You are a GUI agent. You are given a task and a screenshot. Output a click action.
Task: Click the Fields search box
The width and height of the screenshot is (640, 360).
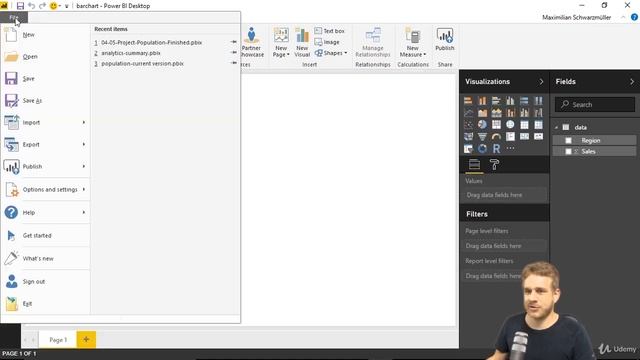tap(595, 104)
